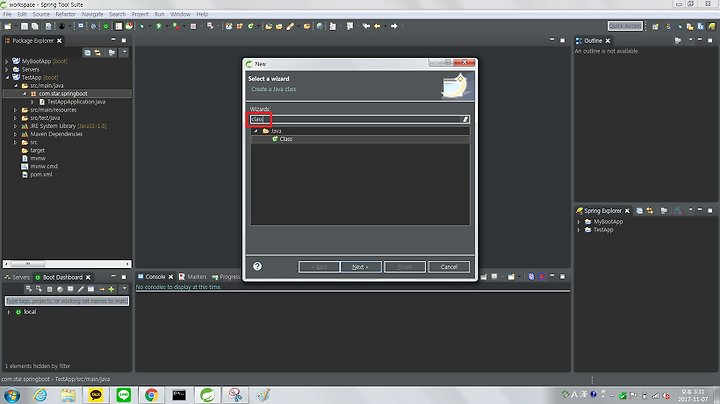Open Package Explorer view menu arrow
Image resolution: width=720 pixels, height=404 pixels.
click(x=124, y=52)
